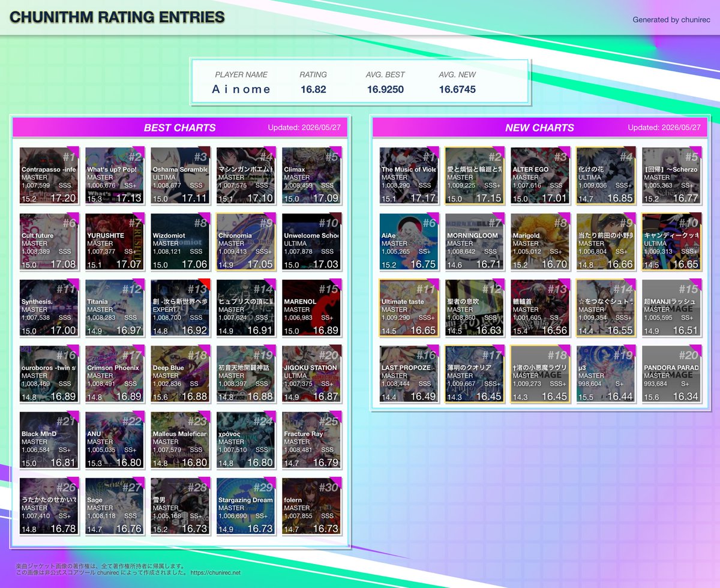Click the Updated date in NEW CHARTS header
This screenshot has width=720, height=588.
point(664,128)
